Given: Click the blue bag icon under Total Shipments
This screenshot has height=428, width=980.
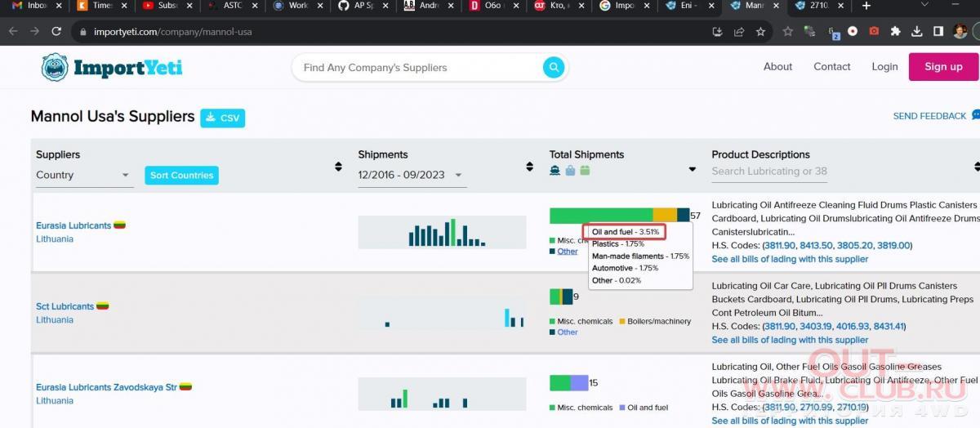Looking at the screenshot, I should [x=570, y=171].
